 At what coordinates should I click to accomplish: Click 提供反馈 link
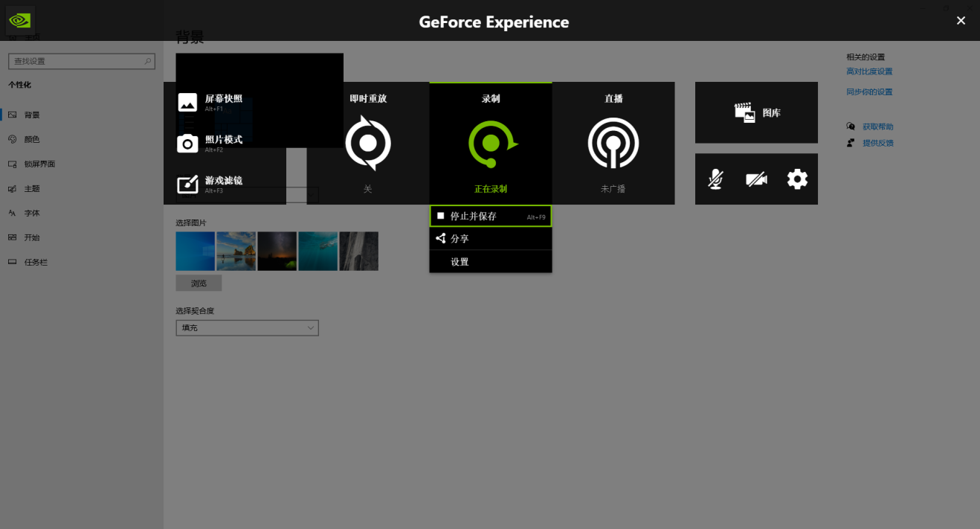click(x=878, y=143)
